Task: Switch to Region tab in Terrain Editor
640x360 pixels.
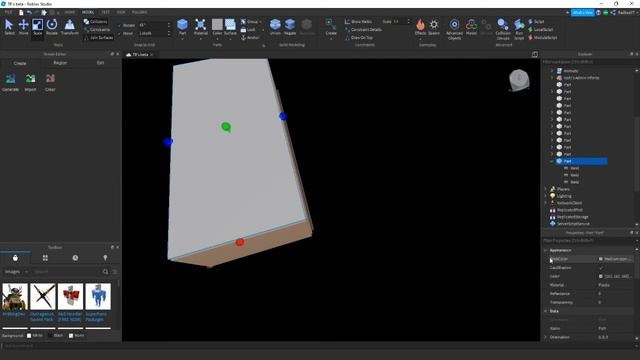Action: point(60,63)
